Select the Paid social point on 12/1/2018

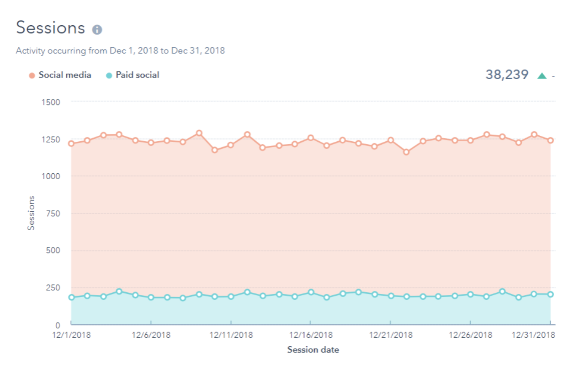point(71,297)
